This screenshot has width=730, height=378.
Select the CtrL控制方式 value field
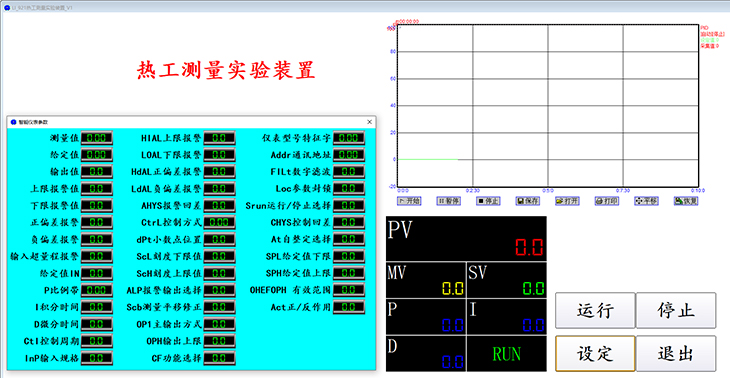pos(219,223)
